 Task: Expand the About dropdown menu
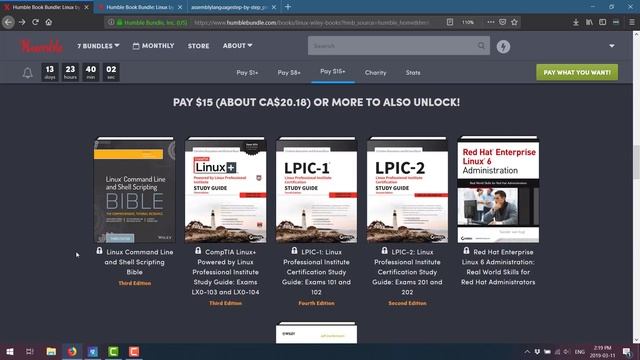(238, 45)
